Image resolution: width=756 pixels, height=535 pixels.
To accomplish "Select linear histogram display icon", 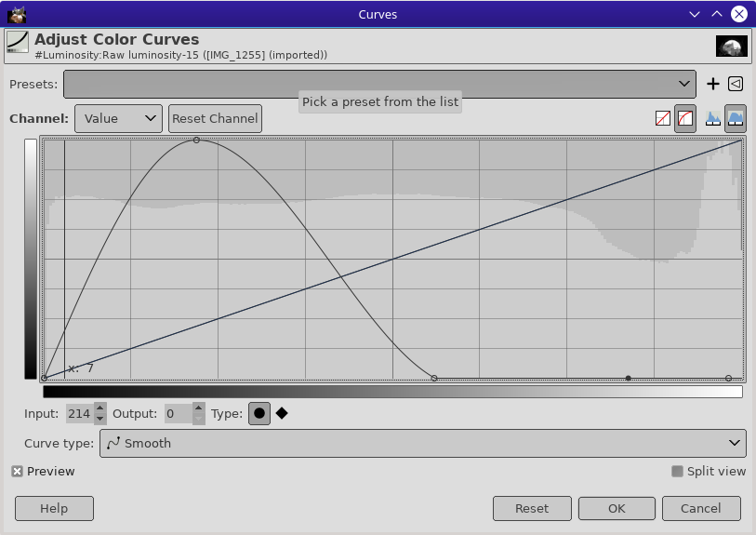I will pyautogui.click(x=713, y=118).
